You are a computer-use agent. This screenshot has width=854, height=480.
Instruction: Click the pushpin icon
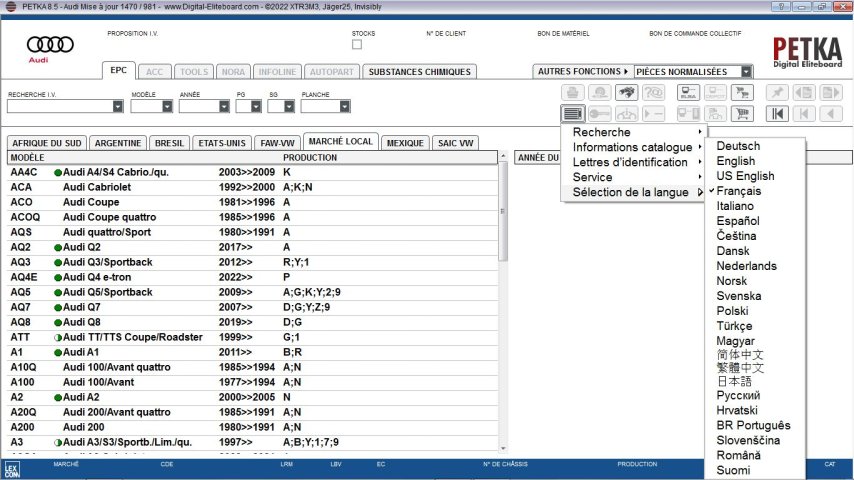tap(777, 93)
